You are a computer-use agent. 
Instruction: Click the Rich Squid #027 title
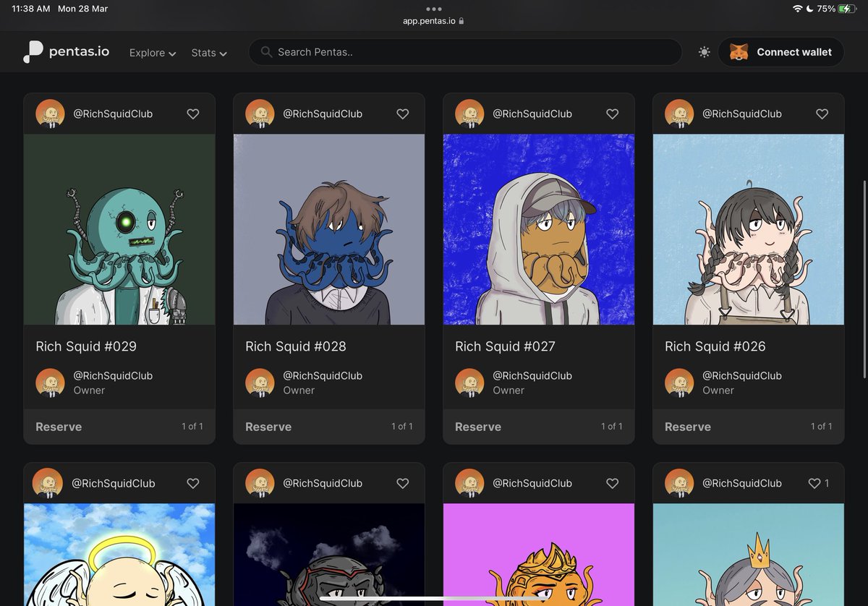pyautogui.click(x=505, y=346)
